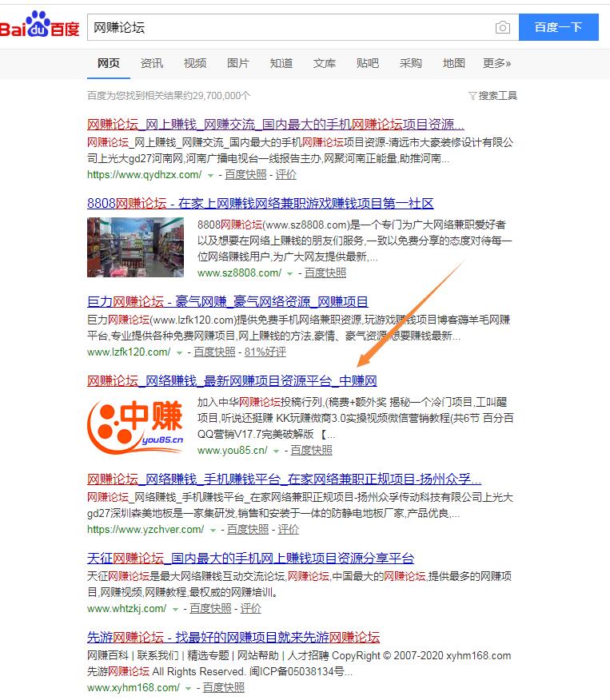The height and width of the screenshot is (700, 610).
Task: Go to the 文库 tab
Action: [325, 63]
